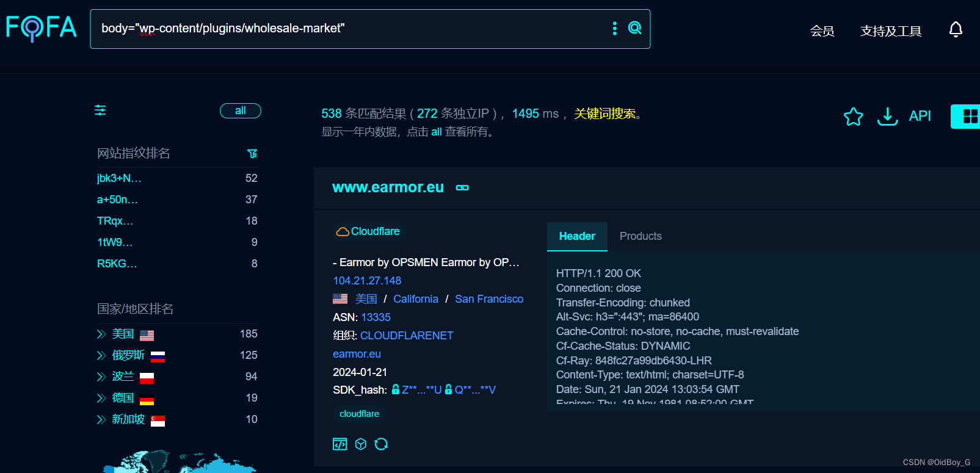Image resolution: width=980 pixels, height=473 pixels.
Task: Click the Cloudflare product tag
Action: click(x=368, y=231)
